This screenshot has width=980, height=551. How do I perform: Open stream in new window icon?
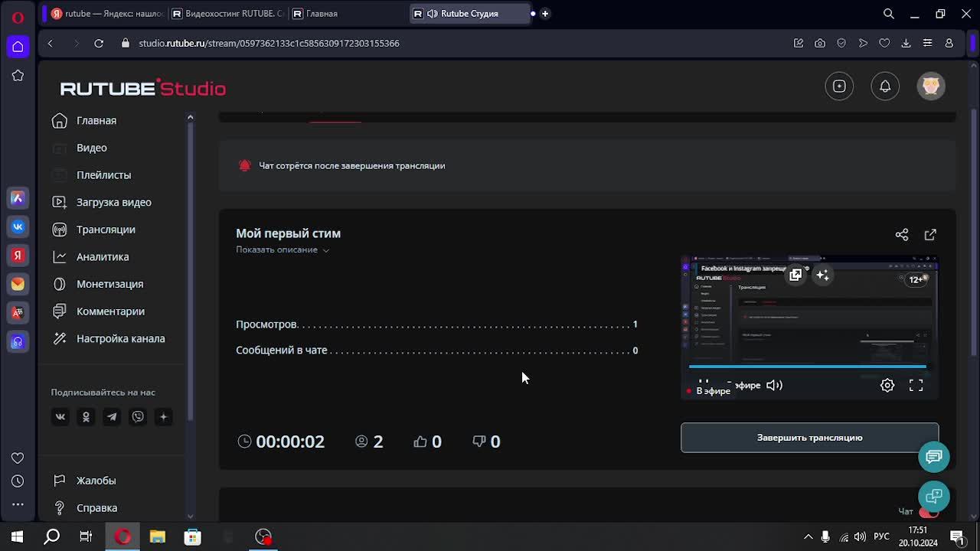click(930, 235)
